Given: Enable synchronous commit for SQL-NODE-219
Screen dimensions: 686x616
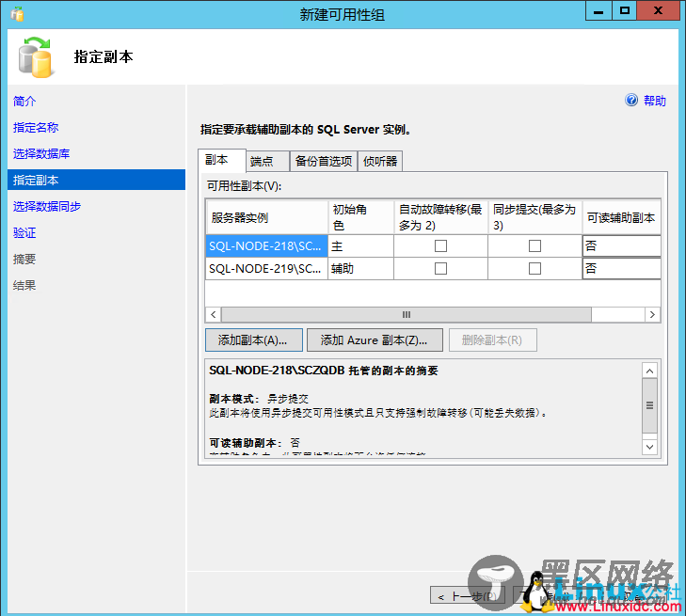Looking at the screenshot, I should 534,268.
